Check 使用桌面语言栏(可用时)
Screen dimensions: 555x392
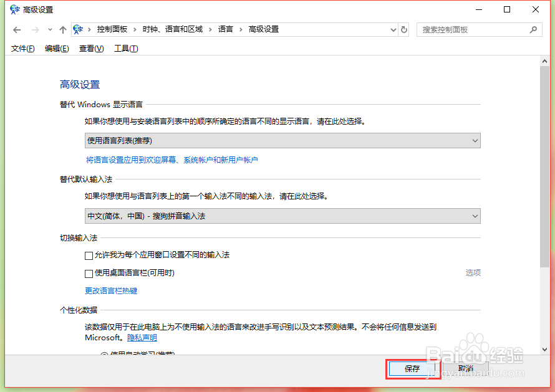click(88, 272)
